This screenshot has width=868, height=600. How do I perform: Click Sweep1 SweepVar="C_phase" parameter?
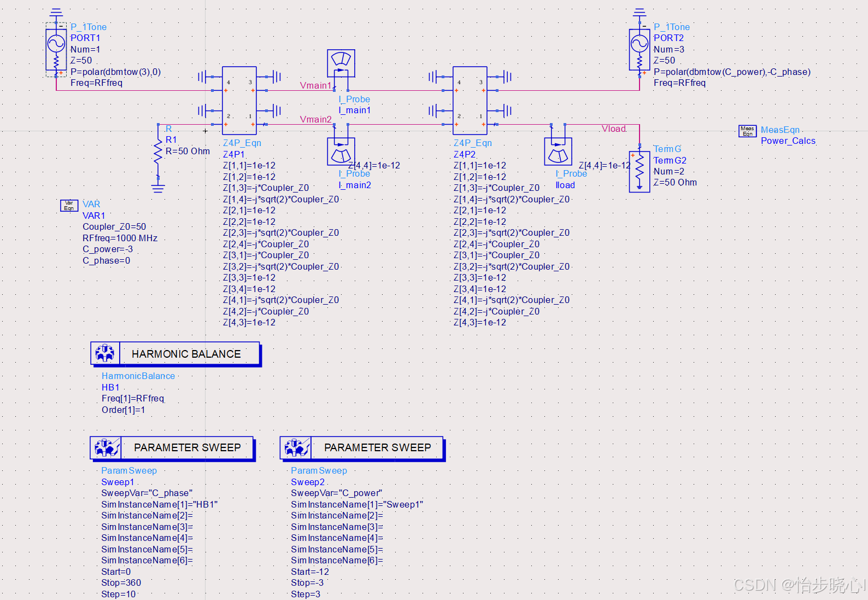pyautogui.click(x=146, y=493)
